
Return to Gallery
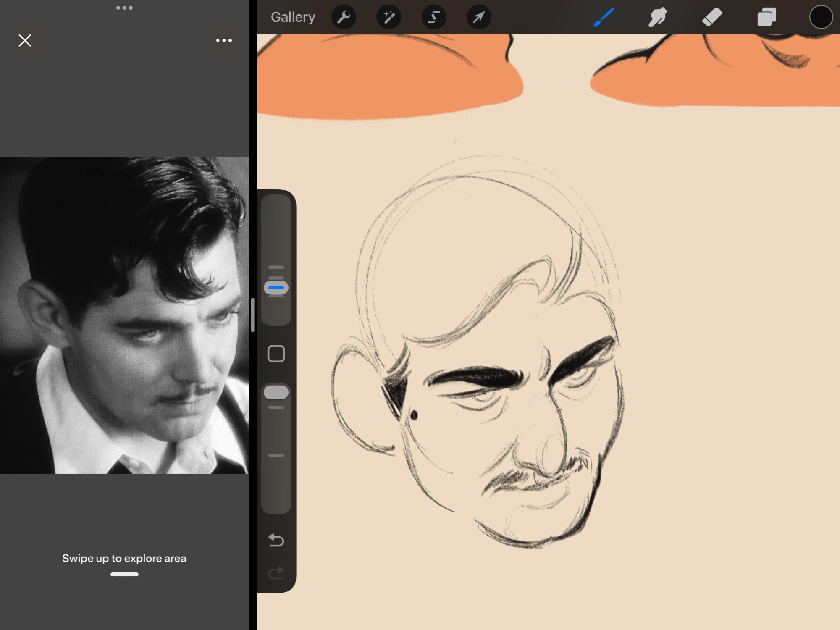coord(293,17)
